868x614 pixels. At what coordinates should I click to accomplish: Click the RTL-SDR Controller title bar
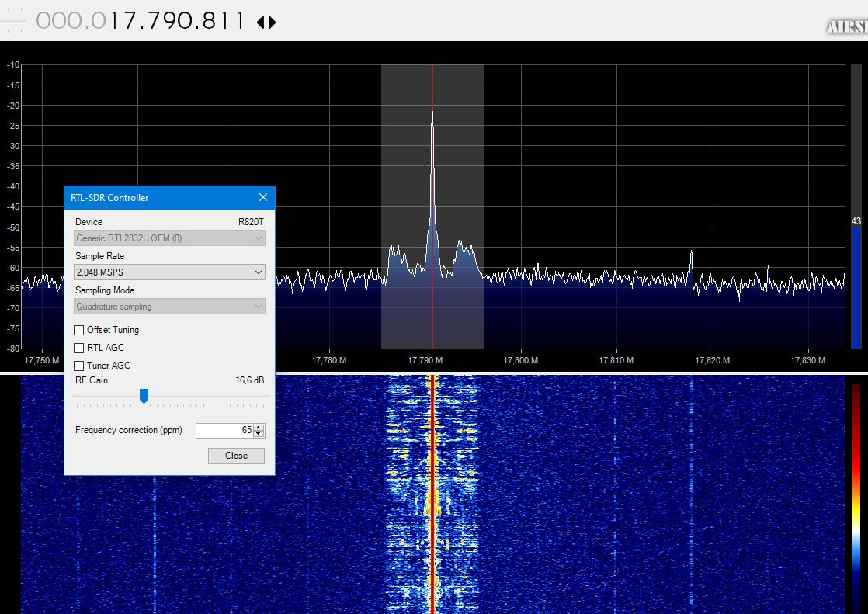[x=169, y=198]
